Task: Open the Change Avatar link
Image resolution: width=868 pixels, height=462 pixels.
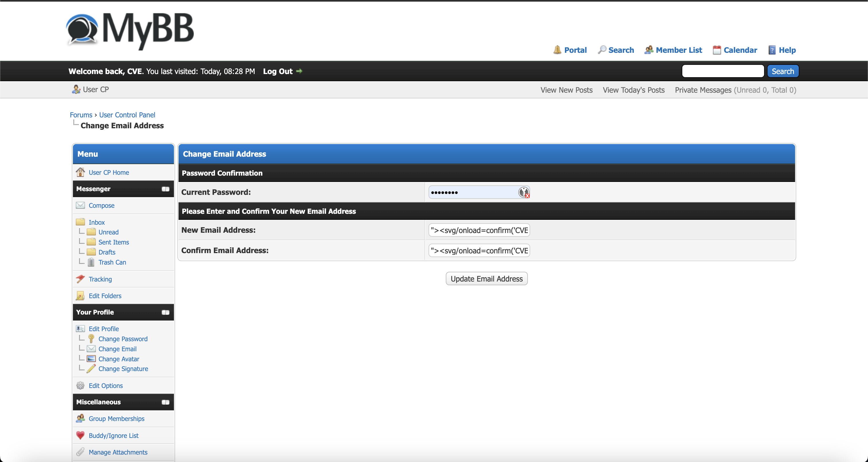Action: tap(119, 359)
